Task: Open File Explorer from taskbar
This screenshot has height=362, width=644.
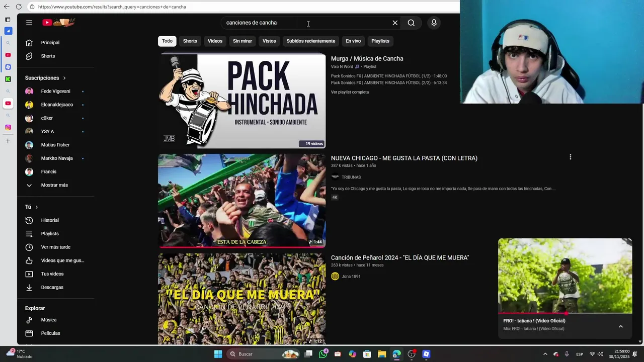Action: pyautogui.click(x=382, y=354)
